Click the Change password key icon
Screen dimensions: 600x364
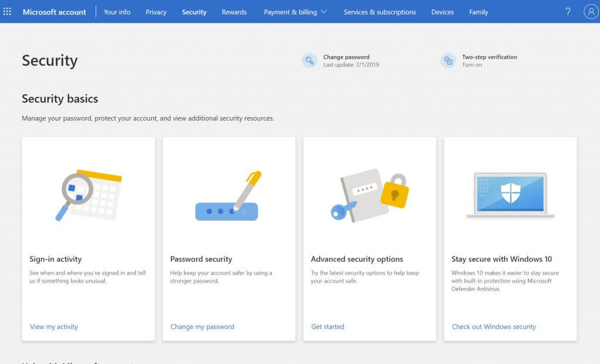tap(309, 60)
